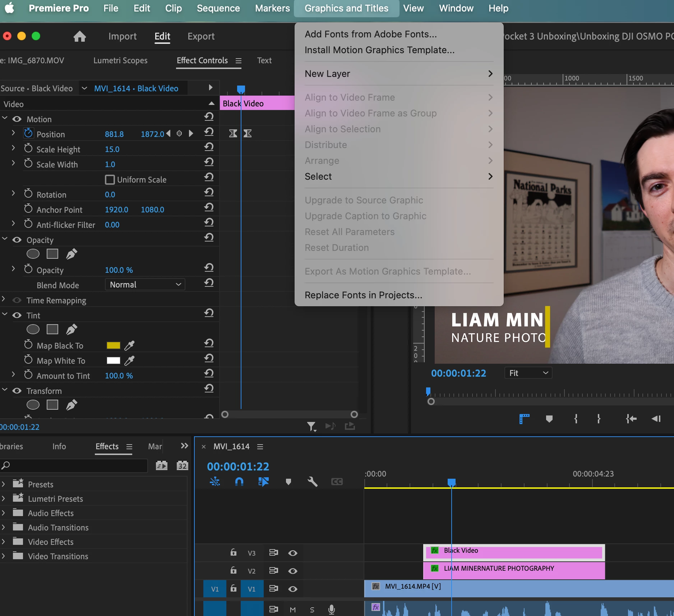This screenshot has height=616, width=674.
Task: Open the Apple menu
Action: tap(10, 8)
